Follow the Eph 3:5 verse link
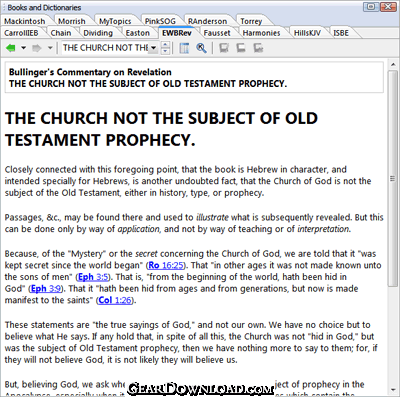Viewport: 400px width, 397px height. pos(93,277)
